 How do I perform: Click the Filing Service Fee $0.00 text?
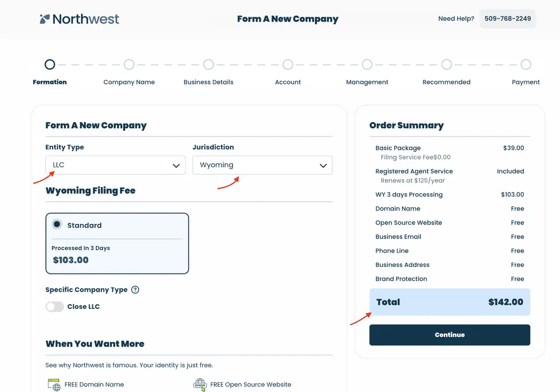click(416, 157)
